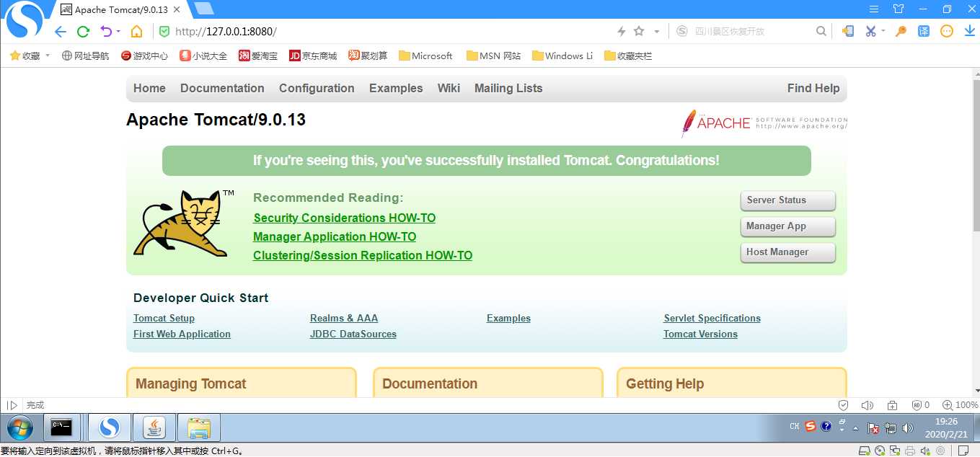Click the browser back arrow
980x457 pixels.
coord(61,32)
